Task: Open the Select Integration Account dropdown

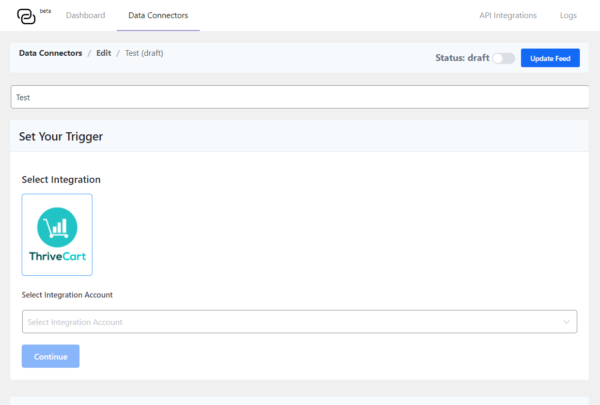Action: click(x=290, y=322)
